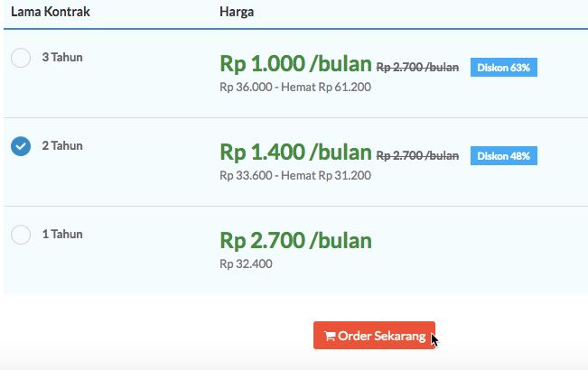588x370 pixels.
Task: Click the checked 2 Tahun radio button
Action: [20, 146]
